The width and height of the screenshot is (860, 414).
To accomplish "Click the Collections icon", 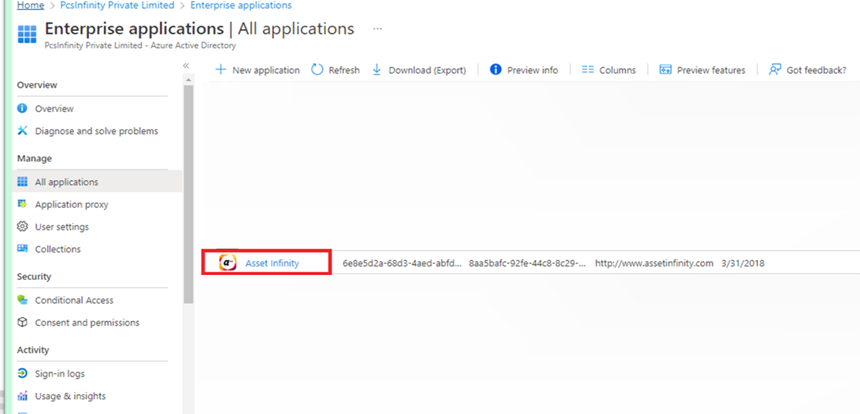I will (22, 248).
